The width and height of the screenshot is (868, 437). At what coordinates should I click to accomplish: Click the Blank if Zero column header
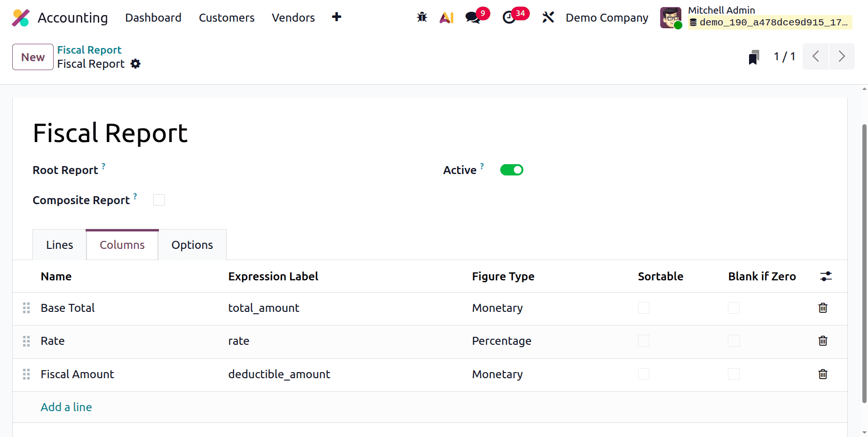tap(762, 276)
